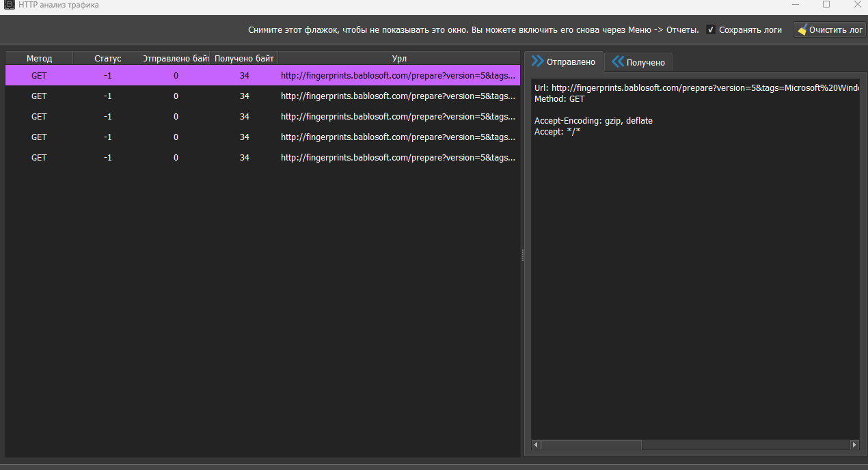Click the Урл column header
The height and width of the screenshot is (470, 868).
(x=399, y=59)
